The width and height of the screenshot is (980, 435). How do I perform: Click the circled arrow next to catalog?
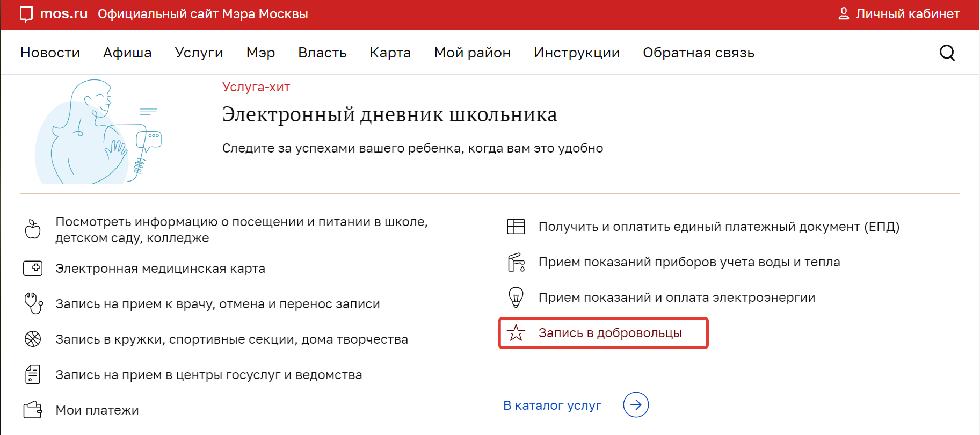click(636, 405)
